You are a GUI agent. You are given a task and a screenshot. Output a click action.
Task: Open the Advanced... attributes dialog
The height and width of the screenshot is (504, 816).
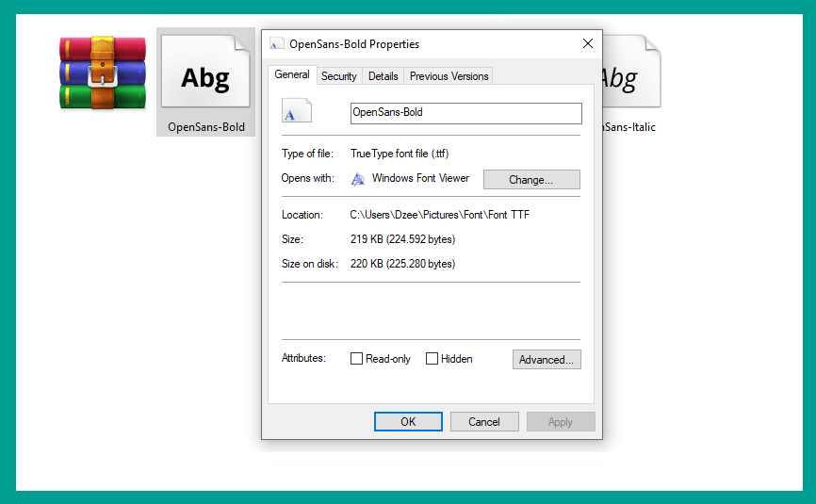tap(547, 360)
